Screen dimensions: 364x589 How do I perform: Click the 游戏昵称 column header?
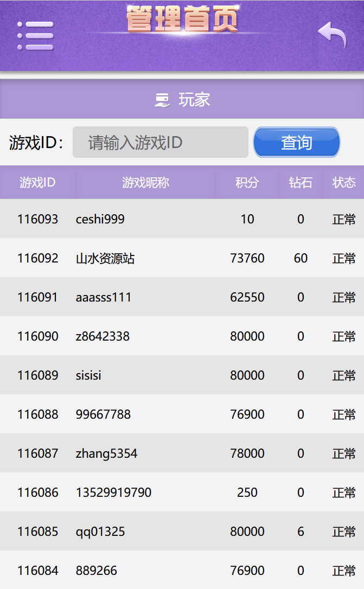[145, 183]
